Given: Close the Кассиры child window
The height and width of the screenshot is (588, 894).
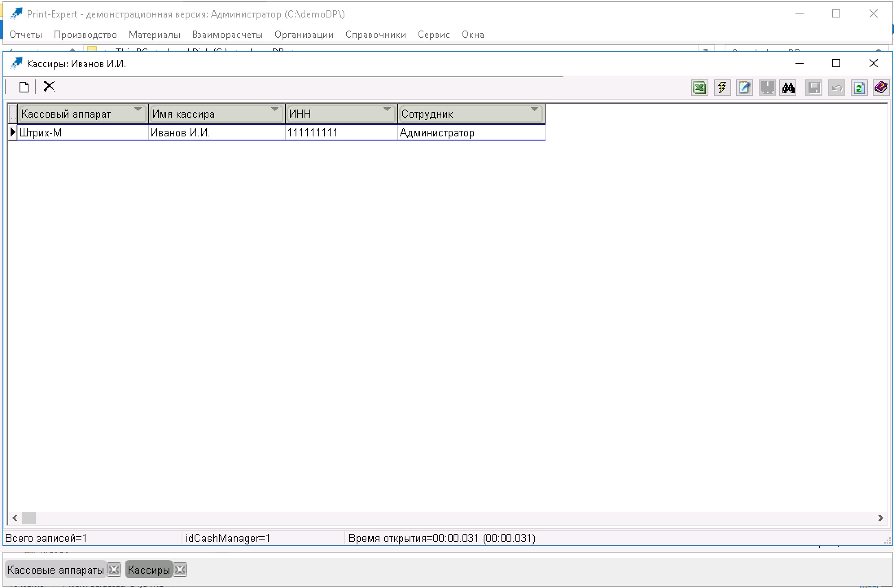Looking at the screenshot, I should pos(873,64).
